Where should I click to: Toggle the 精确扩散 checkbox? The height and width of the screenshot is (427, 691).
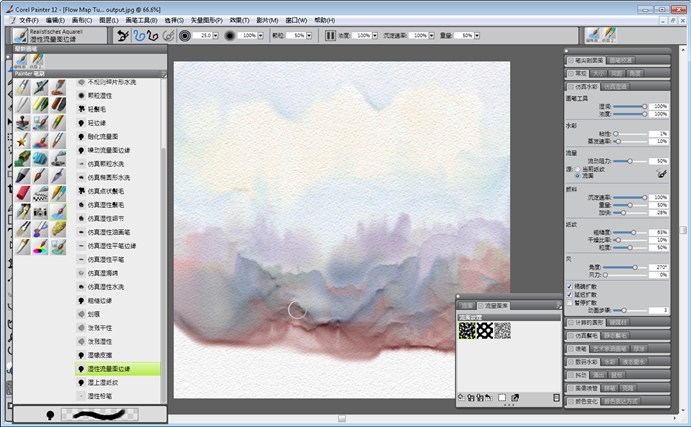click(x=569, y=286)
